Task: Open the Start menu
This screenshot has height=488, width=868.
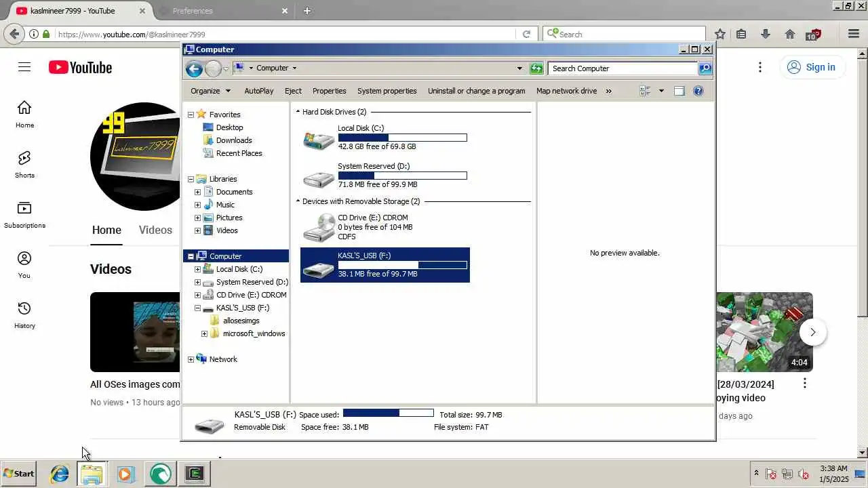Action: tap(19, 474)
